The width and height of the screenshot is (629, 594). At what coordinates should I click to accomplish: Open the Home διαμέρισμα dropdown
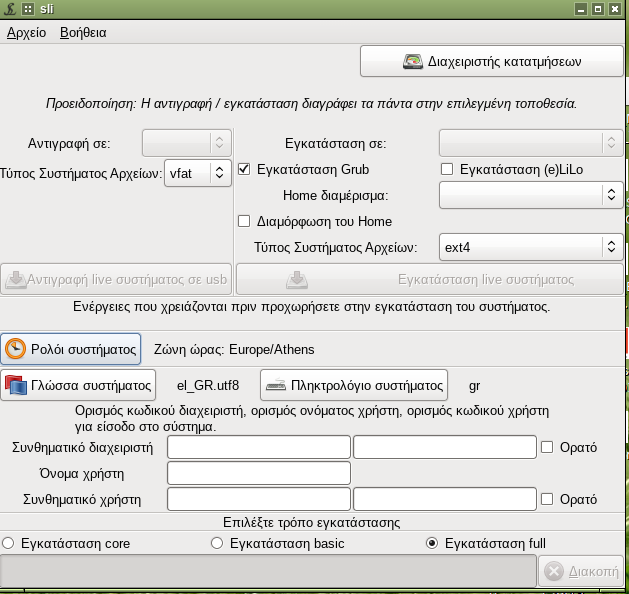coord(531,195)
